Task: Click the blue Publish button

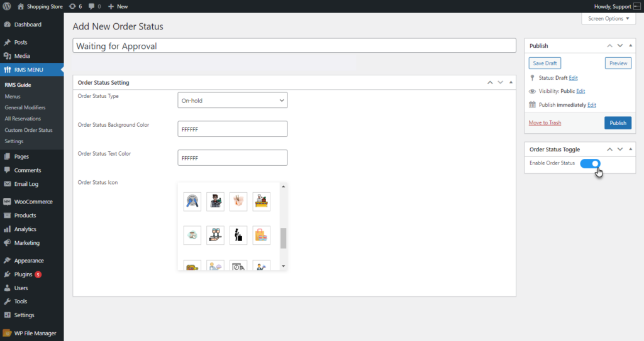Action: (618, 122)
